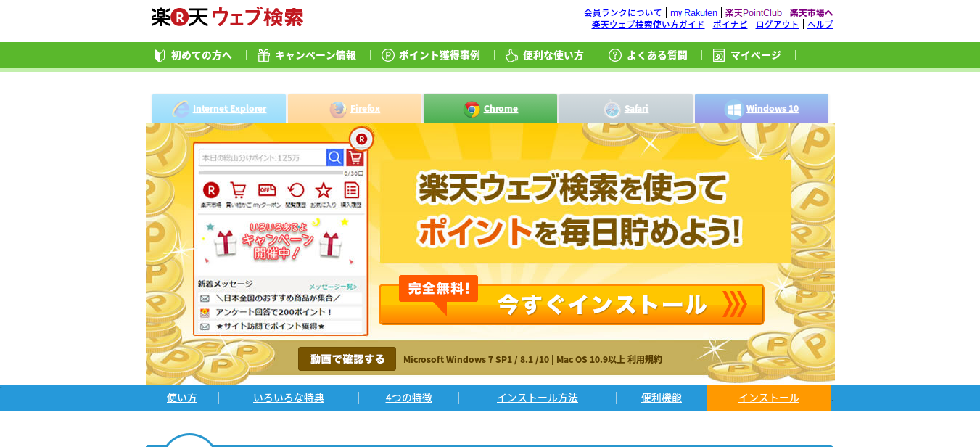
Task: Open the 楽天ウェブ検索使い方ガイド link
Action: pos(648,24)
